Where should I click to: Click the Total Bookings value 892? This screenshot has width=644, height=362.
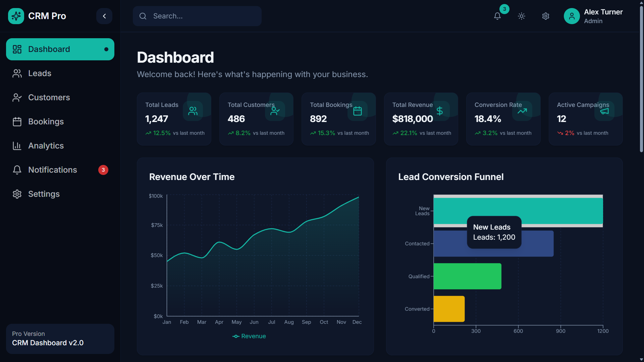pyautogui.click(x=318, y=119)
